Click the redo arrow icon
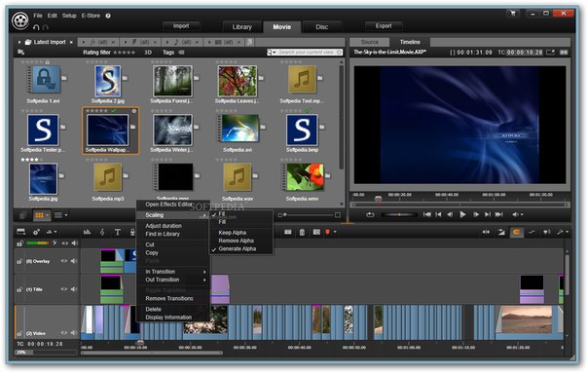Viewport: 588px width, 373px height. click(x=46, y=27)
